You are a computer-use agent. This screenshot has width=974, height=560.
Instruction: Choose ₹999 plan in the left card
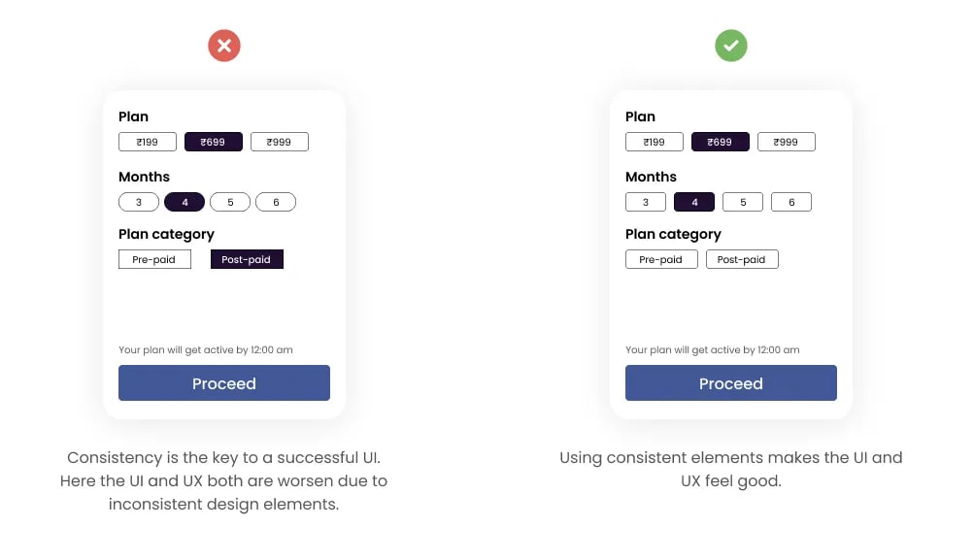(x=280, y=142)
